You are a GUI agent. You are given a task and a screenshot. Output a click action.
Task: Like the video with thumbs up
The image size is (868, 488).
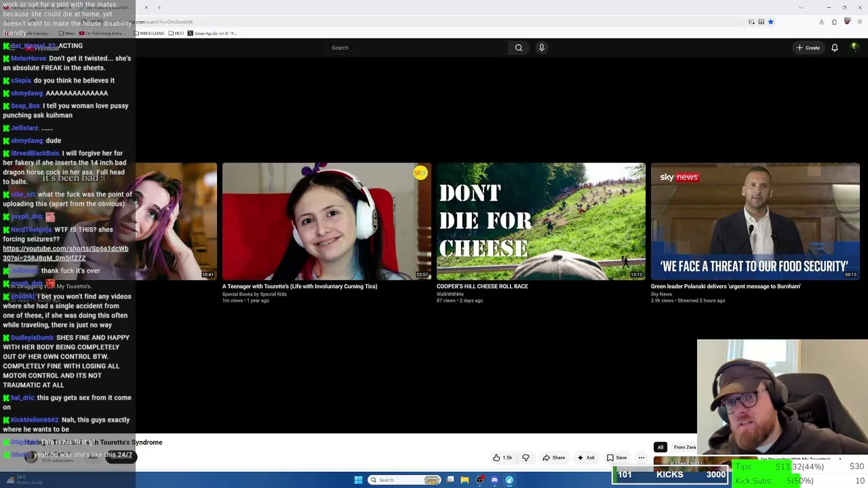point(502,457)
